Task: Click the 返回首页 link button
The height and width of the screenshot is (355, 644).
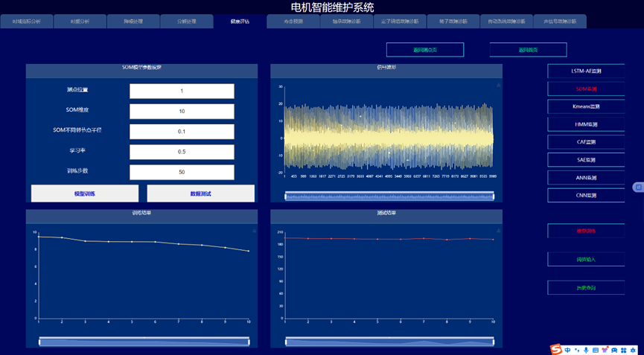Action: (528, 50)
